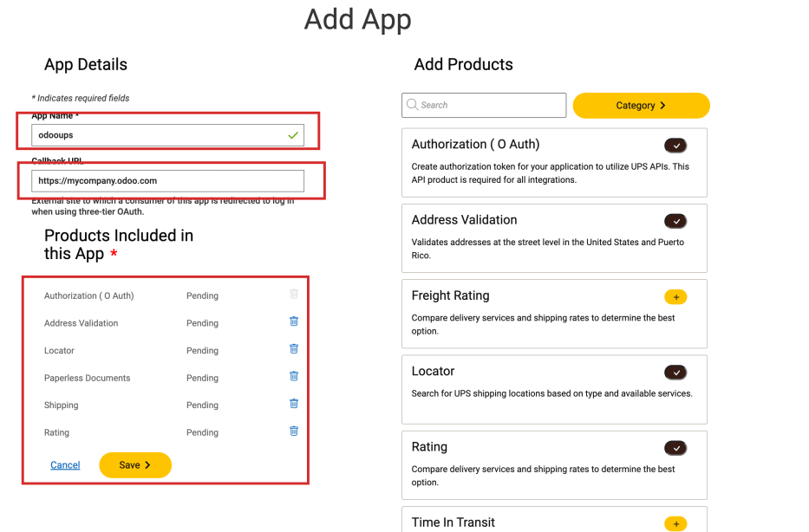Open the Category selector

pos(641,105)
